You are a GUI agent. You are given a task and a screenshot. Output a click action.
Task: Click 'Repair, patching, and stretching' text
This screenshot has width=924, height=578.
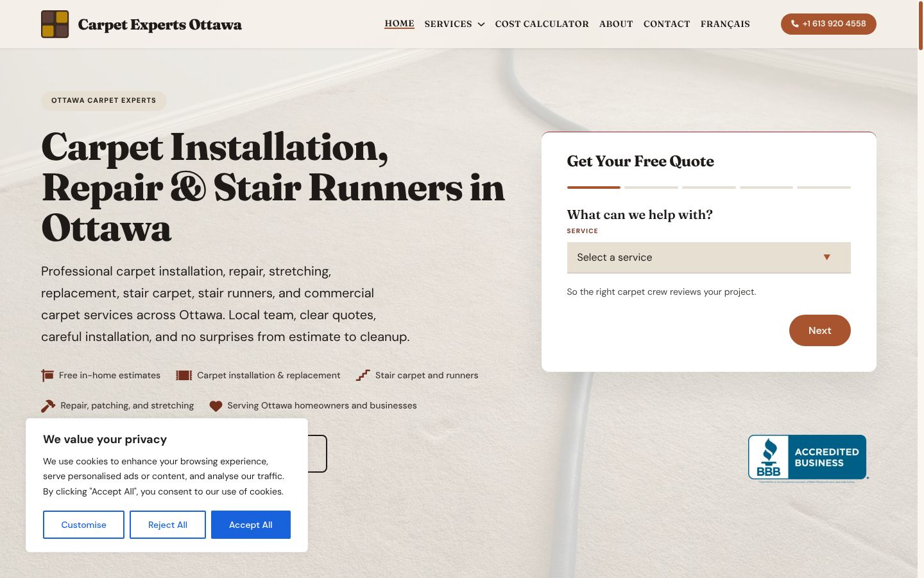(127, 406)
